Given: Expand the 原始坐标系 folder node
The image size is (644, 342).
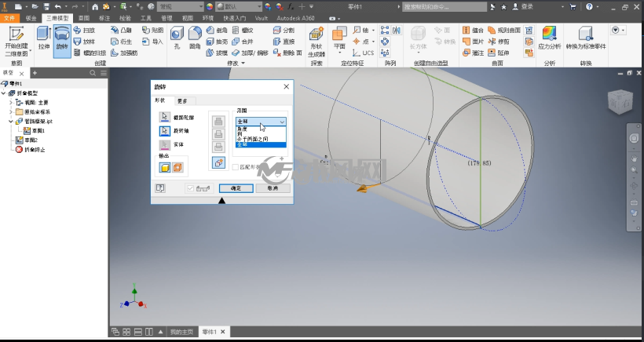Looking at the screenshot, I should coord(11,112).
